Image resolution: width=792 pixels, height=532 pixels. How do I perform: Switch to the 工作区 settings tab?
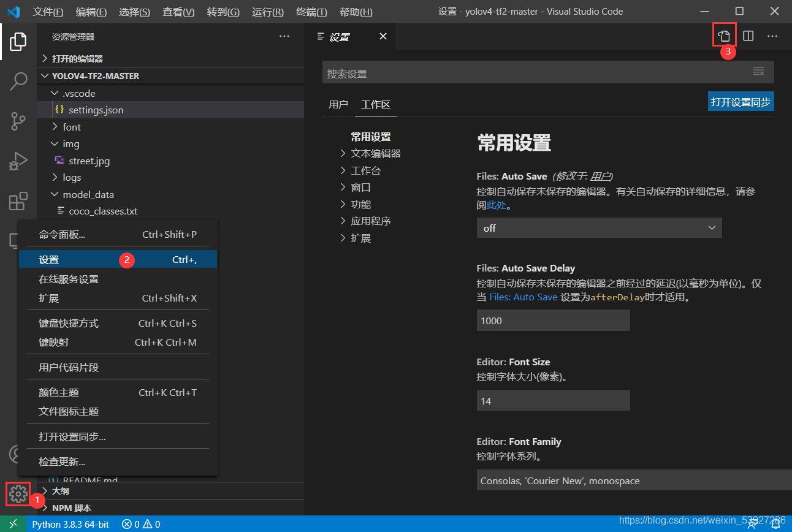point(376,104)
